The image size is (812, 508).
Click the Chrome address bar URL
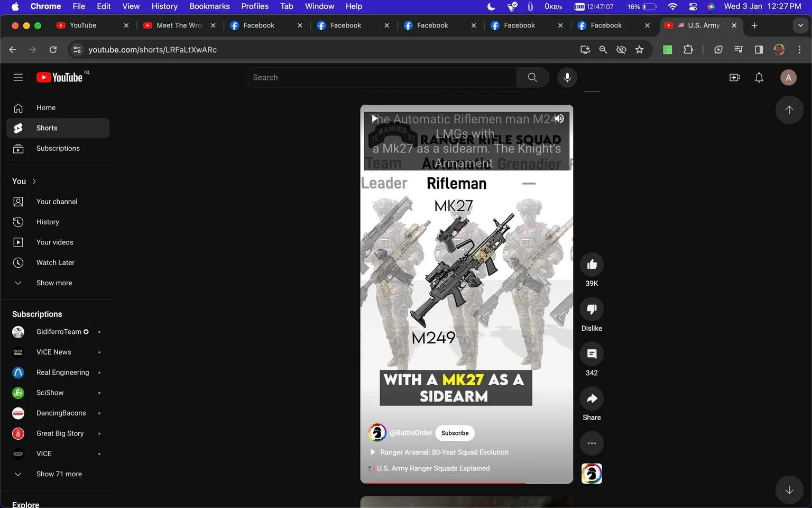[x=152, y=50]
